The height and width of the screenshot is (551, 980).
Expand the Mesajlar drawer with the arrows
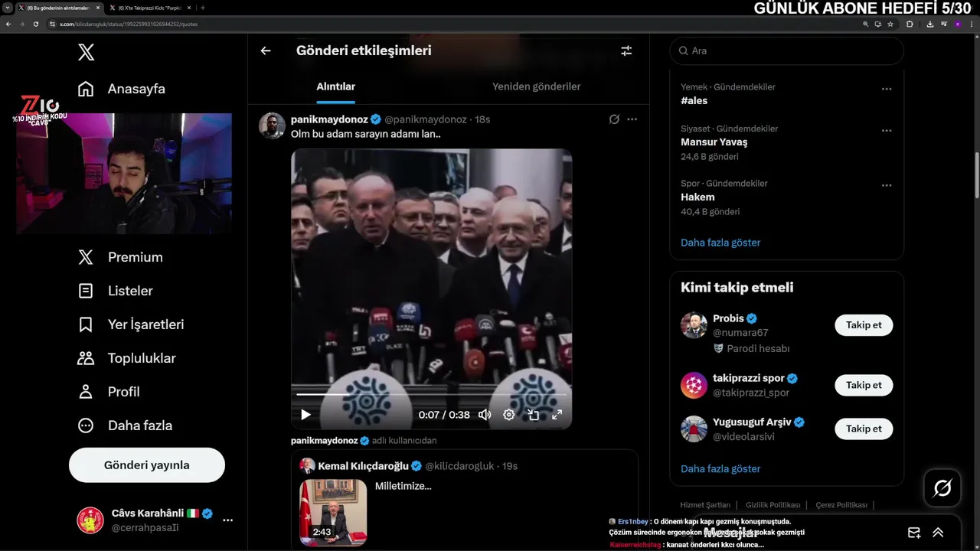(938, 533)
